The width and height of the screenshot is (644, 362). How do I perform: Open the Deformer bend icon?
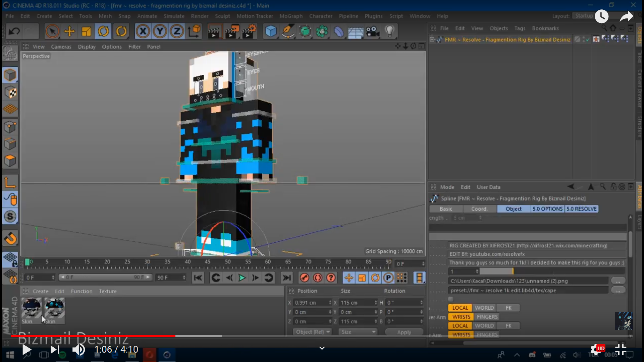(x=338, y=32)
